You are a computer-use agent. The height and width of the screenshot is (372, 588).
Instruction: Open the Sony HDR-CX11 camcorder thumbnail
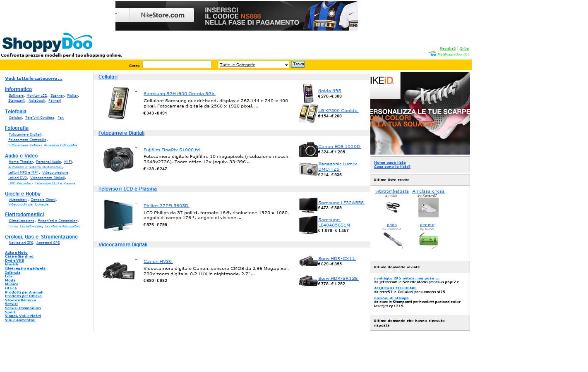308,261
